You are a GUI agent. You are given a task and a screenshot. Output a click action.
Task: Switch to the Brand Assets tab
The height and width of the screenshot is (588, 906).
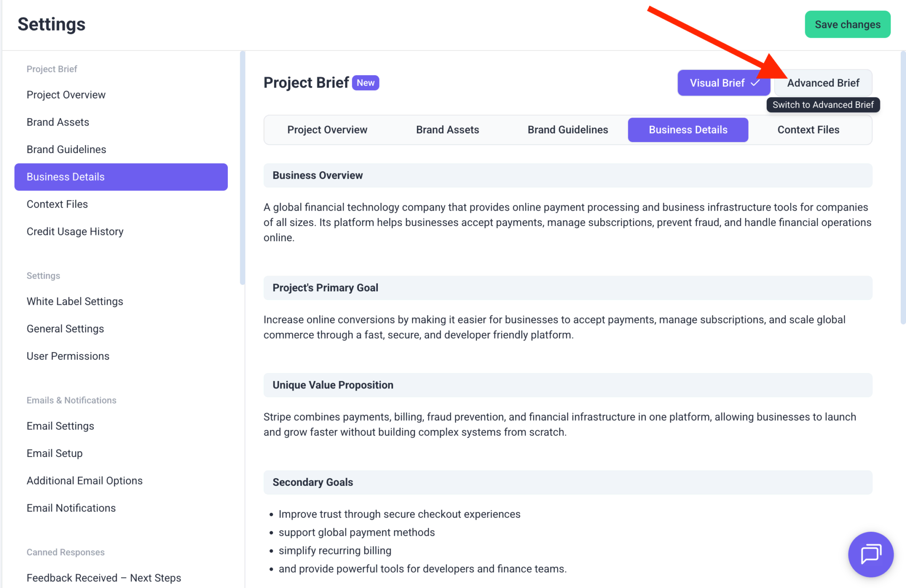447,130
